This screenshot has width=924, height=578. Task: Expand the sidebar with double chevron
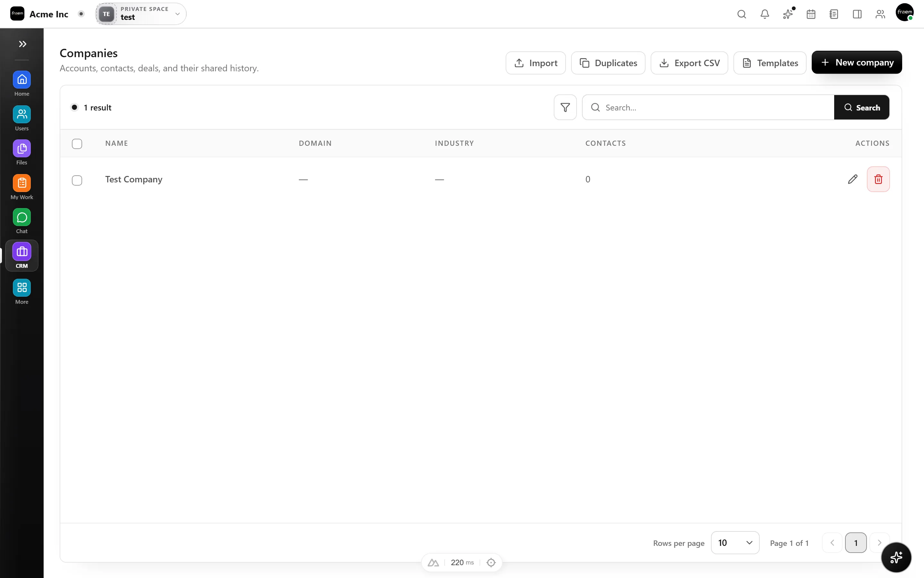coord(22,44)
